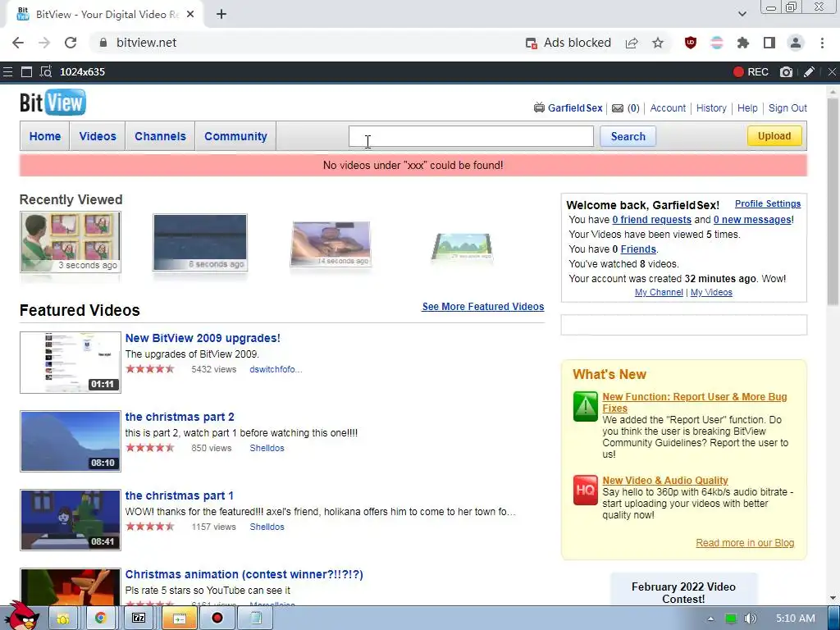
Task: Open share icon in address bar
Action: (x=632, y=43)
